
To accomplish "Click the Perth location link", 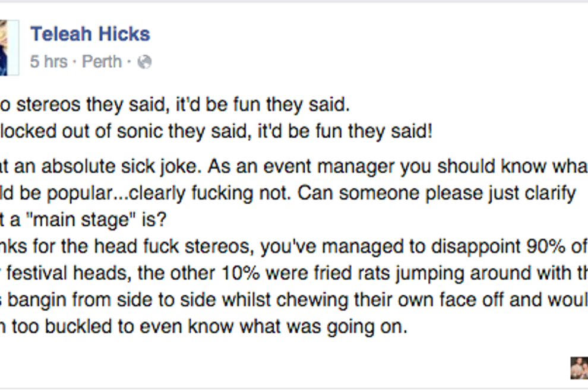I will pos(102,62).
